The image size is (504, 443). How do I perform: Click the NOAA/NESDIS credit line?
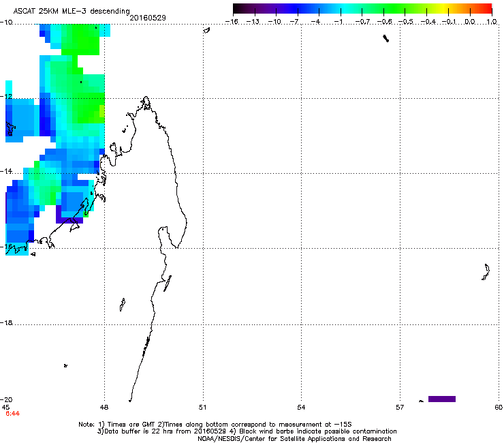294,439
